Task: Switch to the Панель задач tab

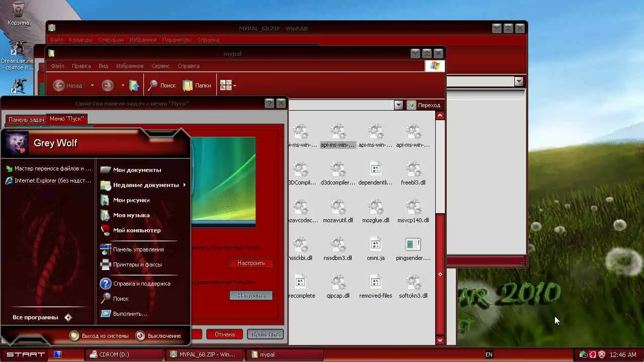Action: pos(26,120)
